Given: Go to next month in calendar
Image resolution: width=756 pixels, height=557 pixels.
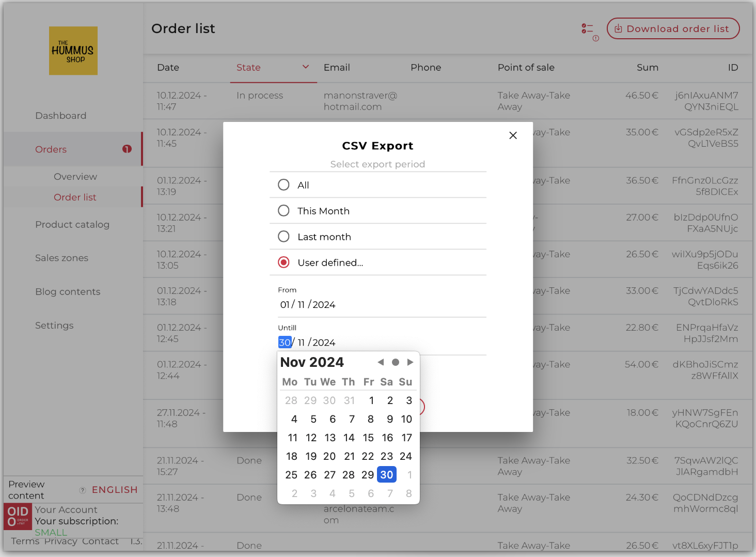Looking at the screenshot, I should 411,362.
